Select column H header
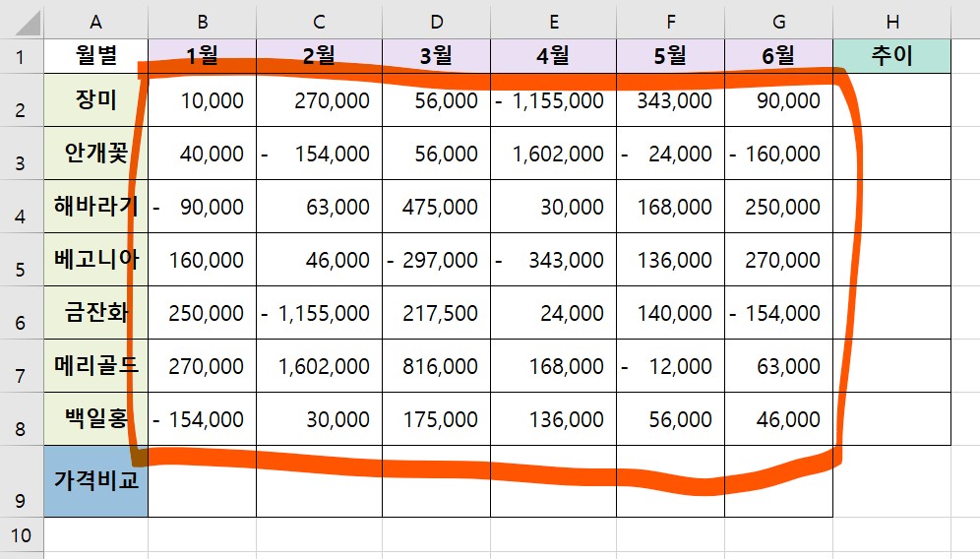The width and height of the screenshot is (980, 559). pyautogui.click(x=892, y=23)
